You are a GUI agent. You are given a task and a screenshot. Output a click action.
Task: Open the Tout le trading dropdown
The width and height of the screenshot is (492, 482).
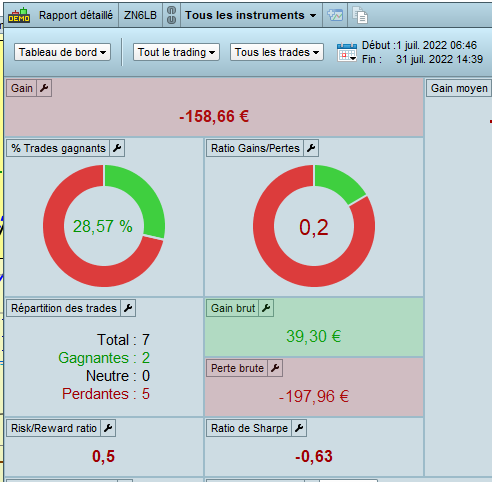[x=176, y=52]
